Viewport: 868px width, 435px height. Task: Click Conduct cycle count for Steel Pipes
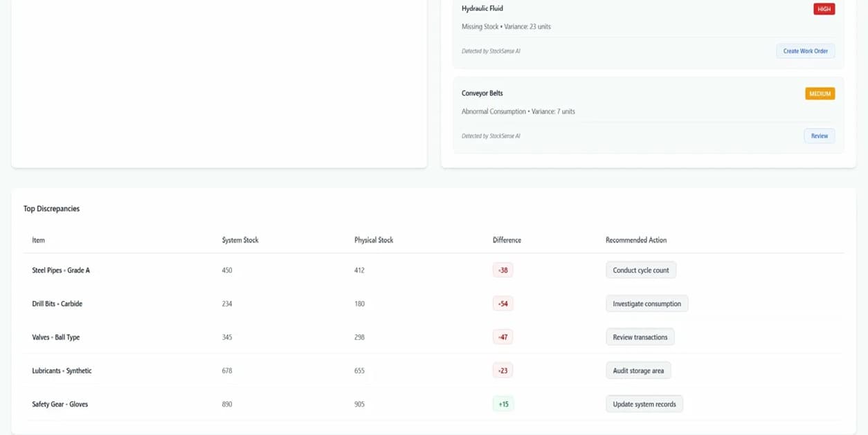click(x=640, y=270)
